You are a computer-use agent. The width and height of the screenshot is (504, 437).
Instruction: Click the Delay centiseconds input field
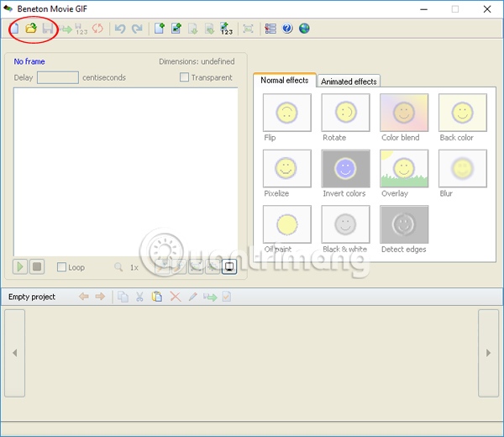click(x=58, y=77)
